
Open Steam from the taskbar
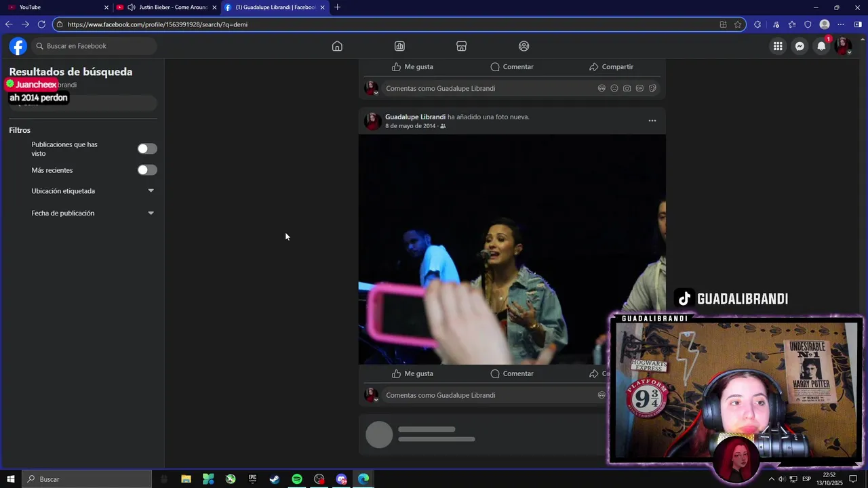click(275, 479)
